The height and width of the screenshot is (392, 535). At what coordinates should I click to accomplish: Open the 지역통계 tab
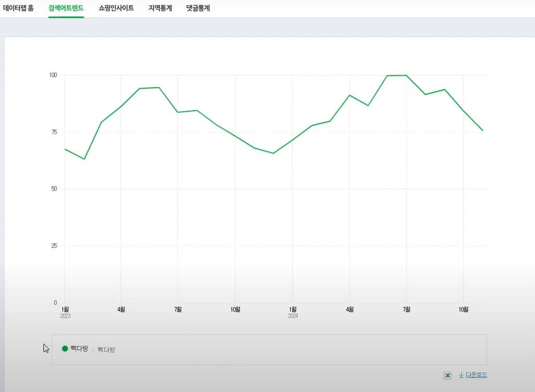[x=160, y=8]
